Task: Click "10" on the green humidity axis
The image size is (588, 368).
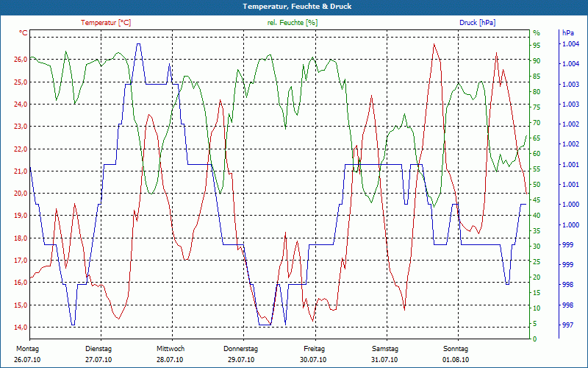Action: (537, 308)
